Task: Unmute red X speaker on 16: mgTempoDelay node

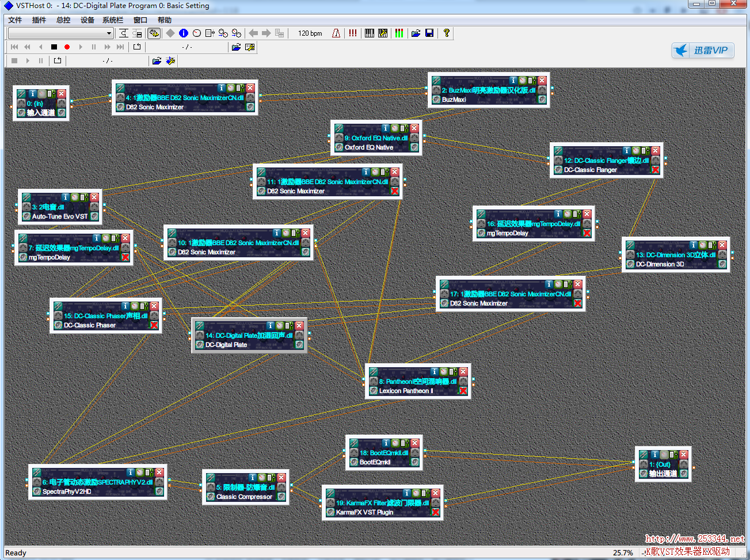Action: point(587,233)
